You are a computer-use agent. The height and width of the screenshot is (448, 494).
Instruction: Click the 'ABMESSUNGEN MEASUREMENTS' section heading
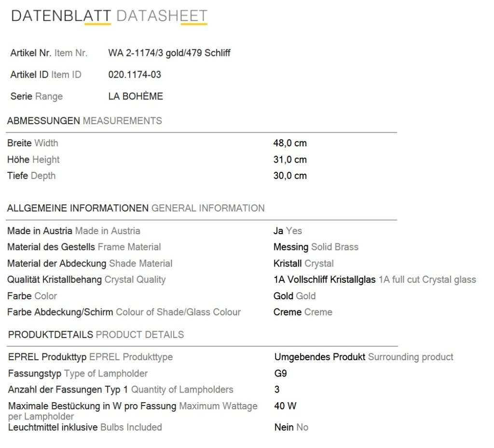point(84,121)
